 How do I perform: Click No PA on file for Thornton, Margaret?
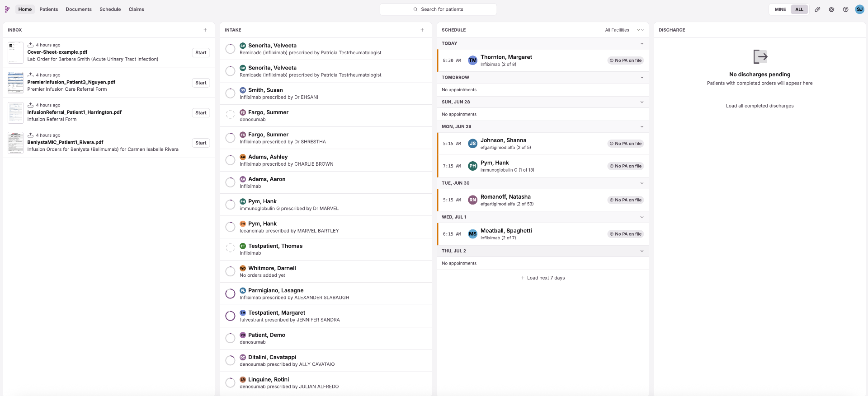tap(626, 60)
